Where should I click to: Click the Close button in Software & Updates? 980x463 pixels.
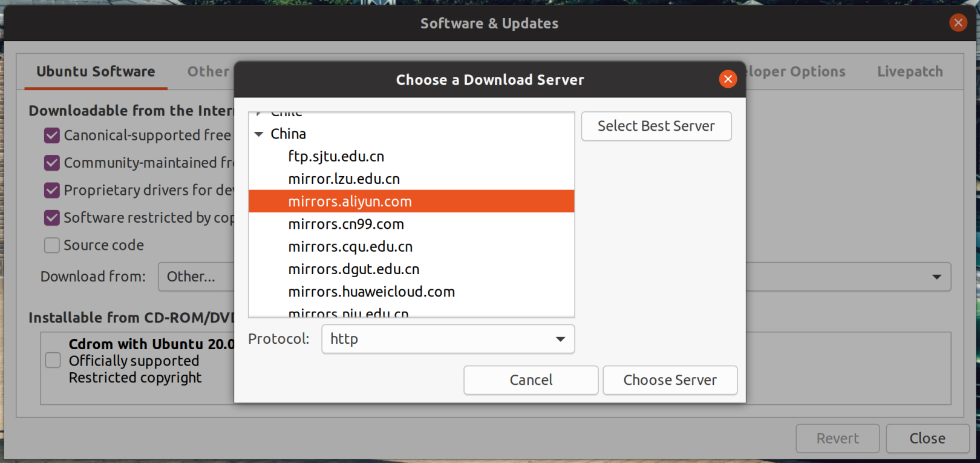(x=927, y=438)
